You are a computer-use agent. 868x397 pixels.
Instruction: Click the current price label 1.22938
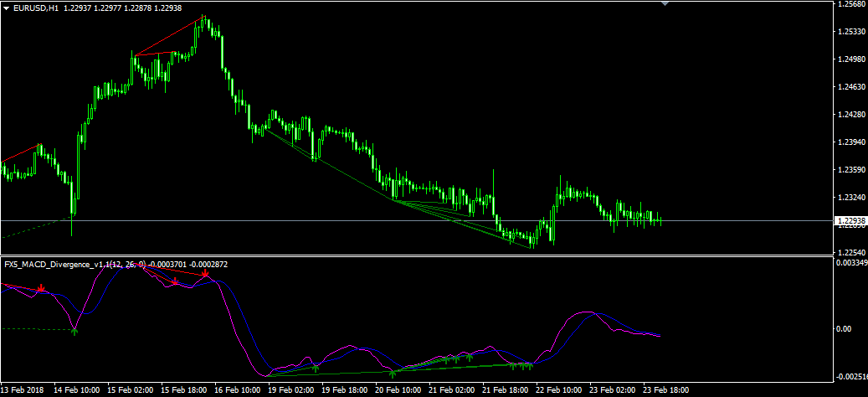tap(851, 221)
